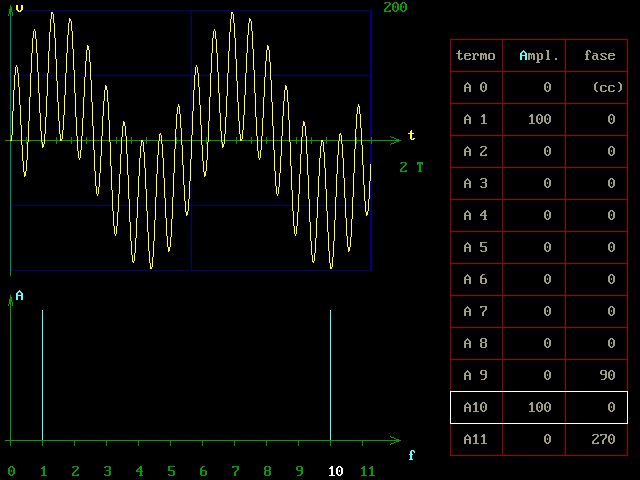The width and height of the screenshot is (640, 480).
Task: Select the A 5 term label
Action: 476,247
